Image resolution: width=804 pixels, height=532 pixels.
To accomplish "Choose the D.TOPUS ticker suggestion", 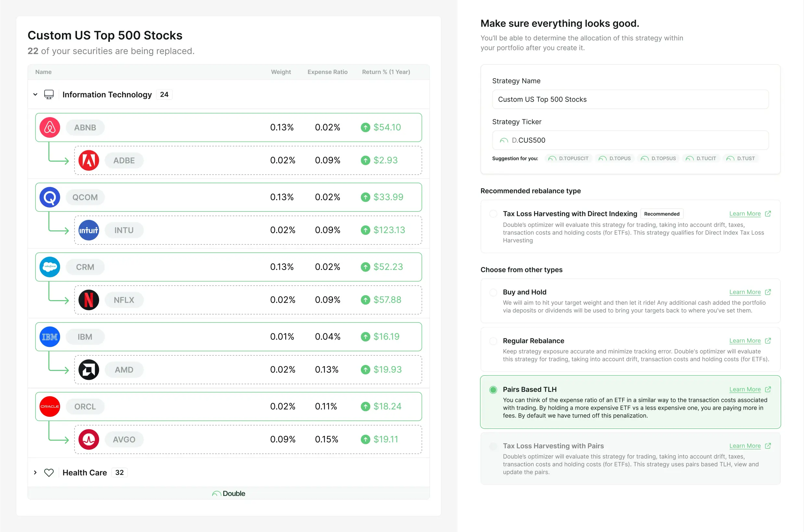I will point(615,158).
